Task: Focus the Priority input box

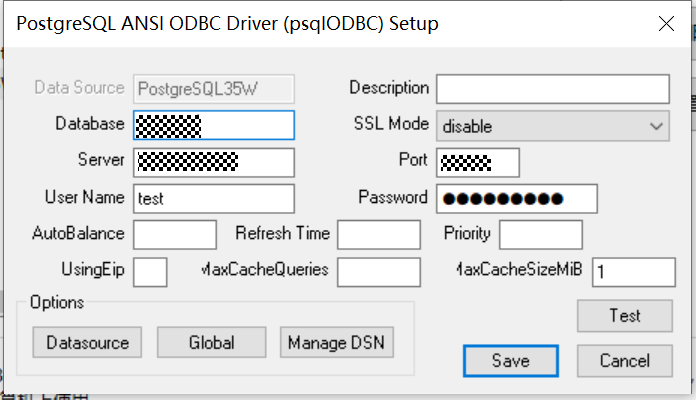Action: (541, 234)
